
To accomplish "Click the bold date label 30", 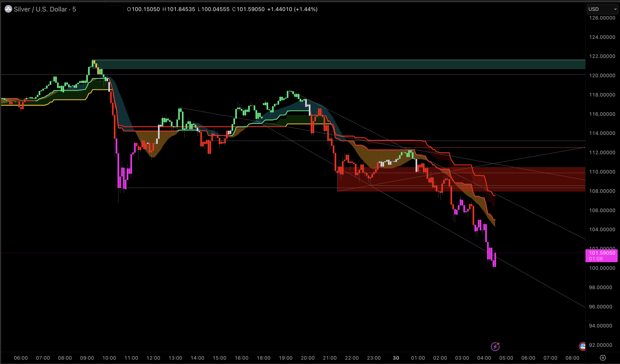I will (x=396, y=358).
